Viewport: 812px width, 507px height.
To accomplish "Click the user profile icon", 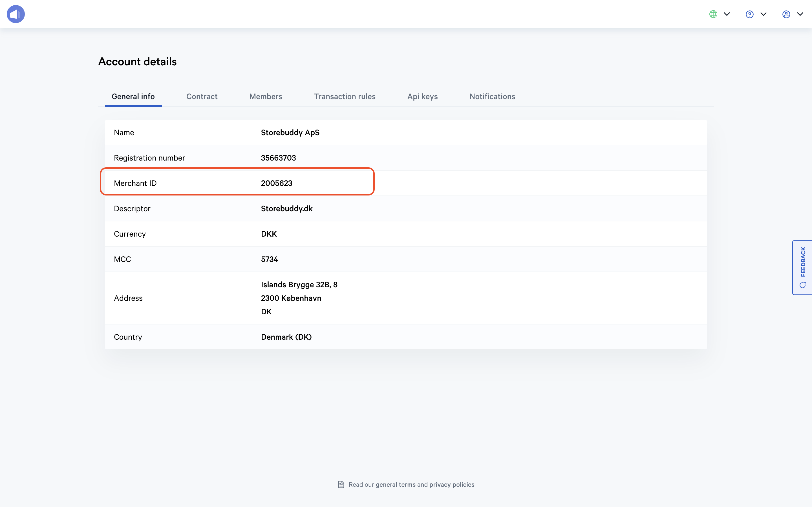I will tap(786, 14).
